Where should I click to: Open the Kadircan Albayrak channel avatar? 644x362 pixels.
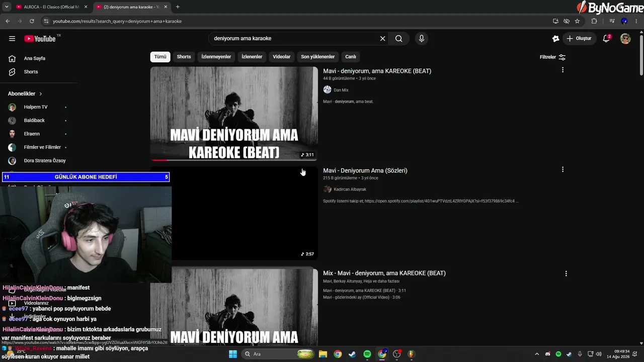tap(327, 189)
